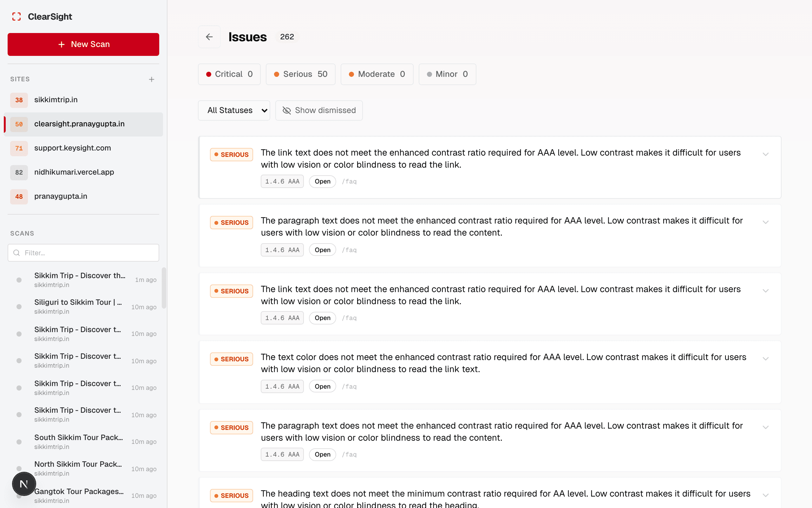
Task: Focus the scans Filter input field
Action: 83,253
